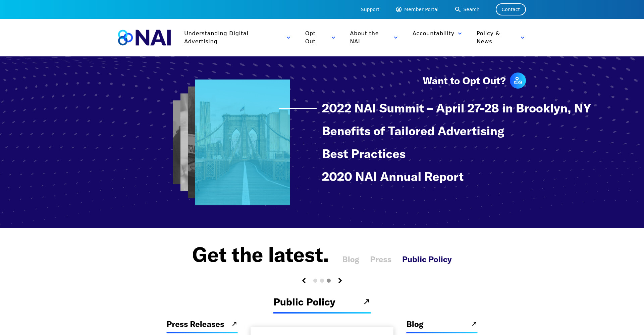Click the Blog section heading
The image size is (644, 335).
[x=415, y=324]
